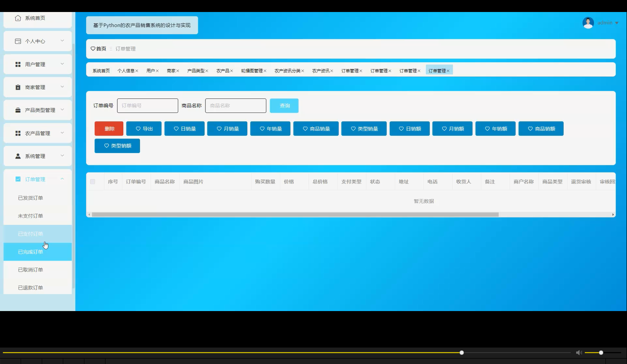This screenshot has height=364, width=627.
Task: Collapse the 订单管理 sidebar section
Action: [x=62, y=179]
